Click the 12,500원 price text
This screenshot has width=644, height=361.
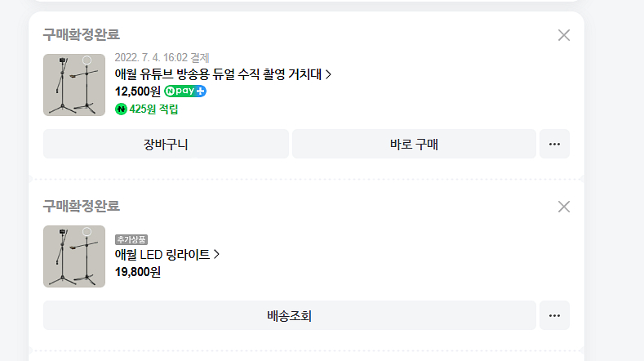tap(138, 91)
